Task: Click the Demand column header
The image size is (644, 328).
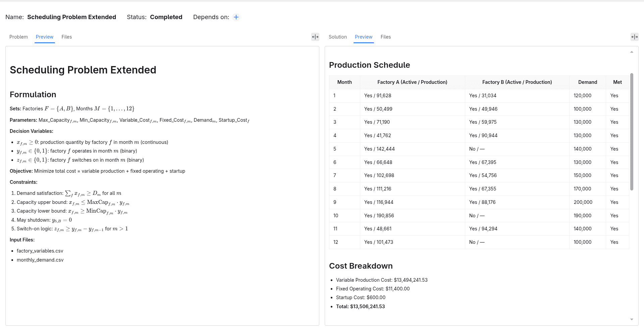Action: (588, 82)
